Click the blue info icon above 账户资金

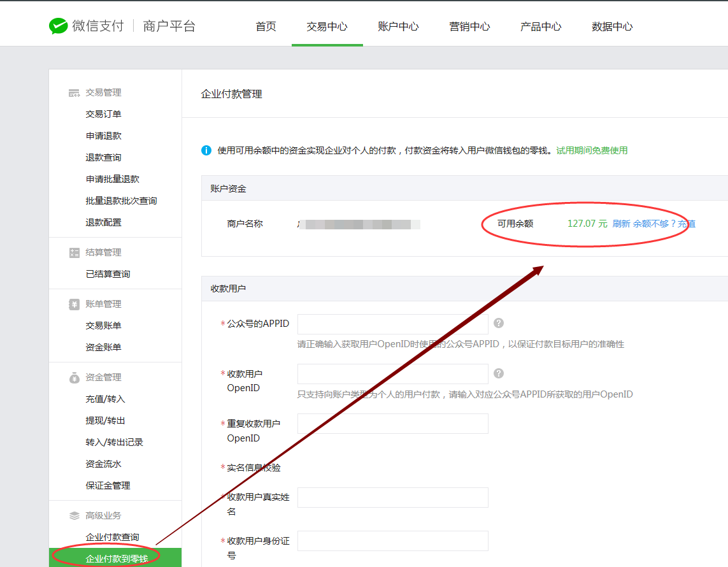coord(206,150)
